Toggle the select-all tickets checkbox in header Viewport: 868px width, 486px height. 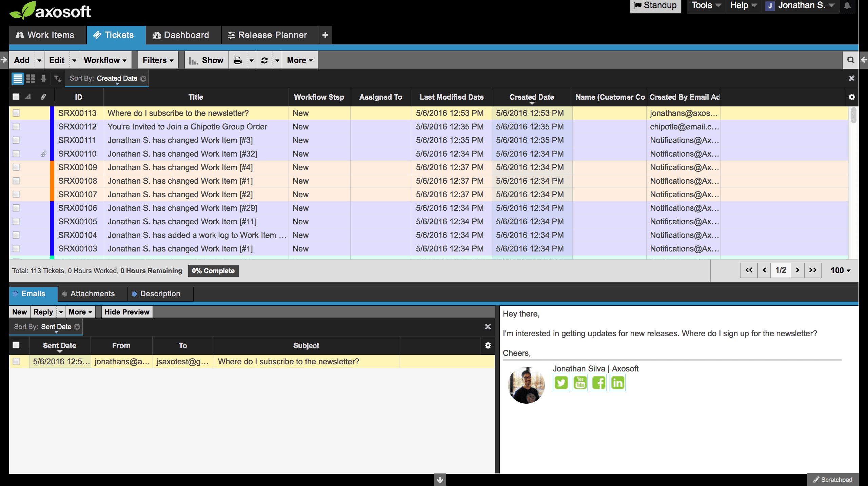(16, 97)
